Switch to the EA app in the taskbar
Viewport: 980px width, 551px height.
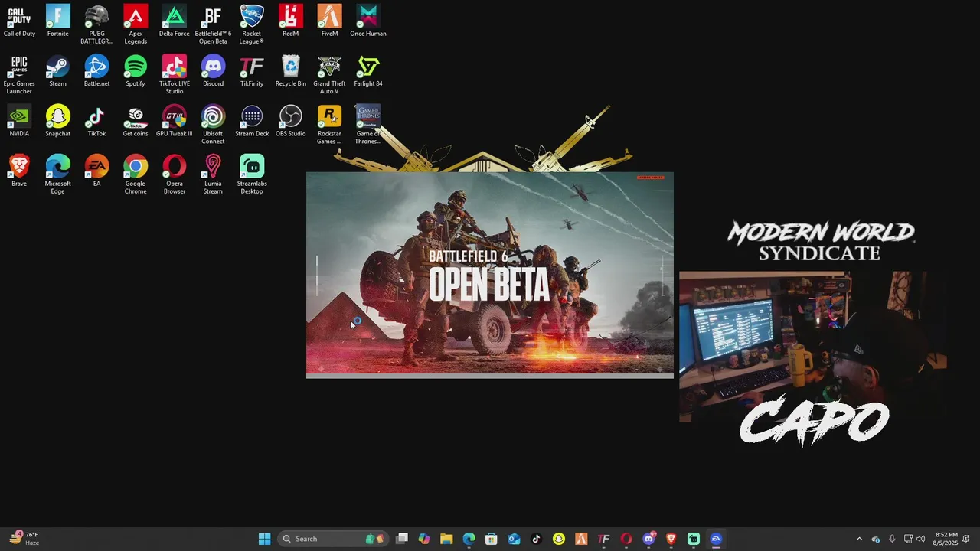tap(716, 539)
